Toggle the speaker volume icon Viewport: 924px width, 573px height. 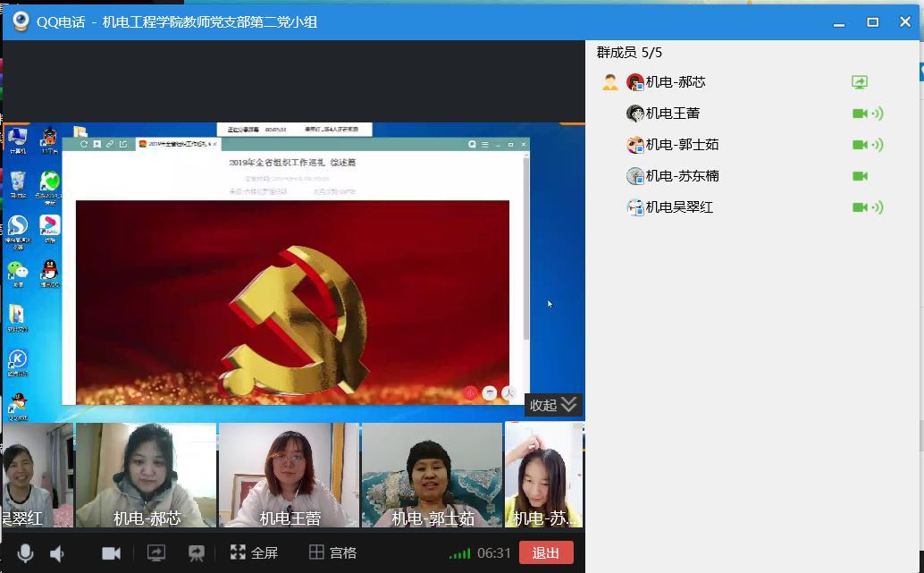pos(57,553)
